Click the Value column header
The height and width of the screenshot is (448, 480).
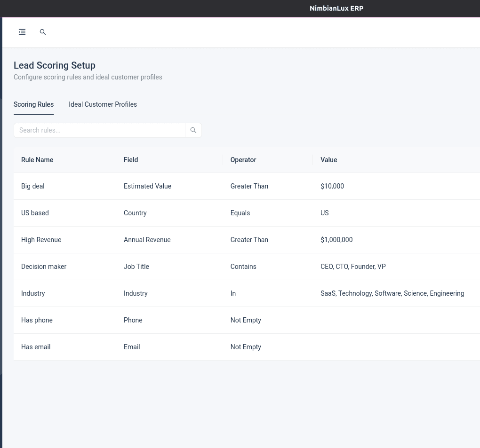click(329, 160)
